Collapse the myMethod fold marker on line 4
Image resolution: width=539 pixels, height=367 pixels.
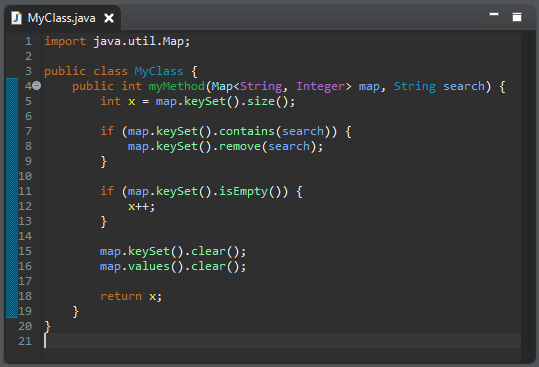pyautogui.click(x=37, y=86)
